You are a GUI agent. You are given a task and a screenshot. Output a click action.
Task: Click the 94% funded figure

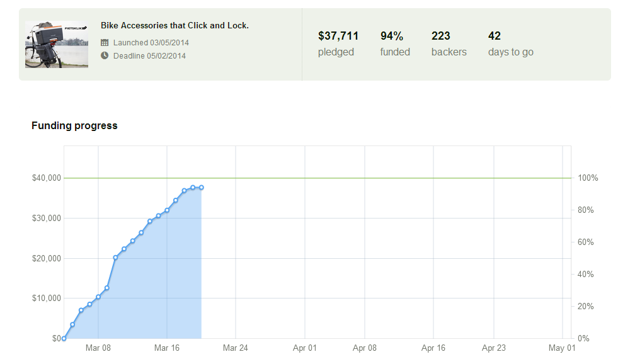tap(392, 37)
